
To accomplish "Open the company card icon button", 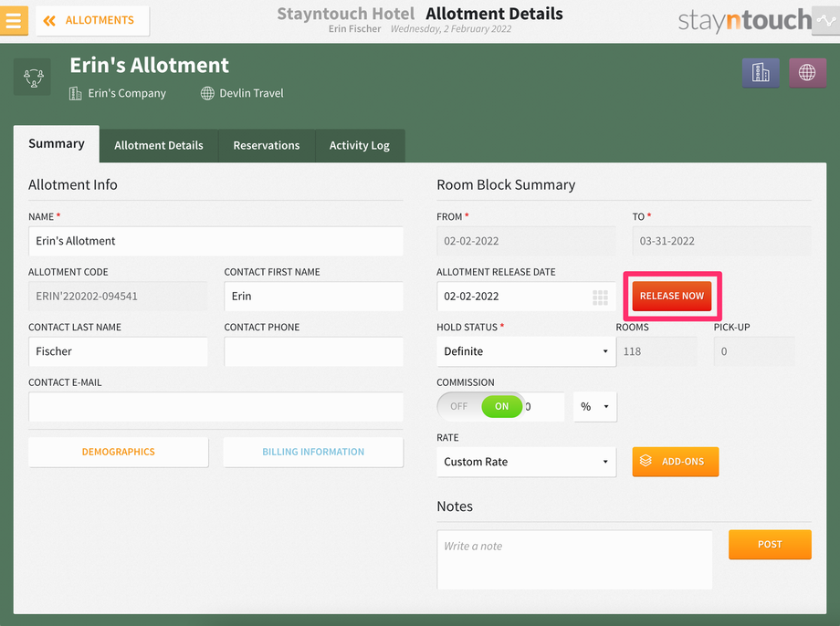I will [x=761, y=72].
